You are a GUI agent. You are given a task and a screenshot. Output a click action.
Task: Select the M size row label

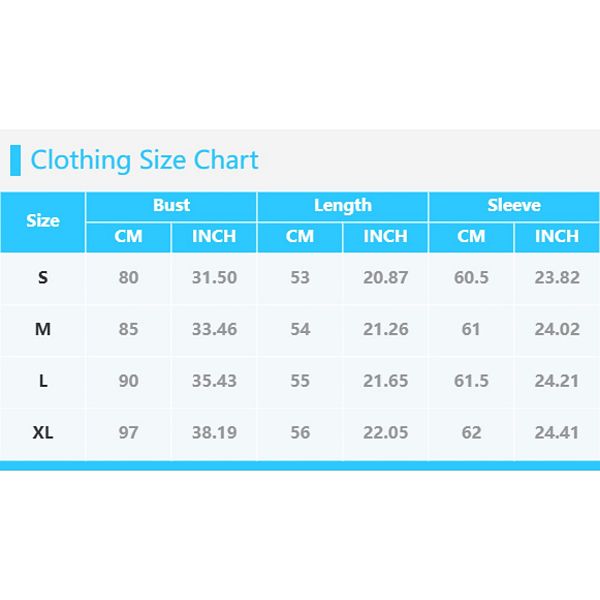tap(43, 329)
